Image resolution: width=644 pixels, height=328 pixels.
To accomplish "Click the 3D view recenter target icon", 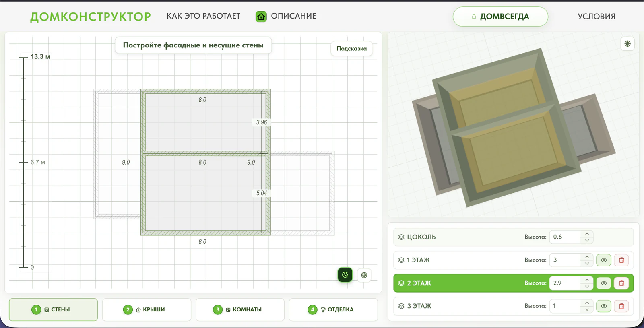I will pyautogui.click(x=627, y=44).
